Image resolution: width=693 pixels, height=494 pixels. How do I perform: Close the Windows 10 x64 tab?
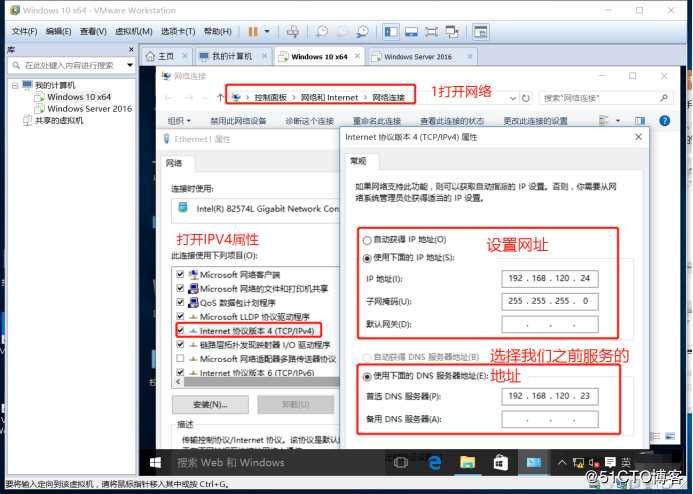pyautogui.click(x=357, y=56)
